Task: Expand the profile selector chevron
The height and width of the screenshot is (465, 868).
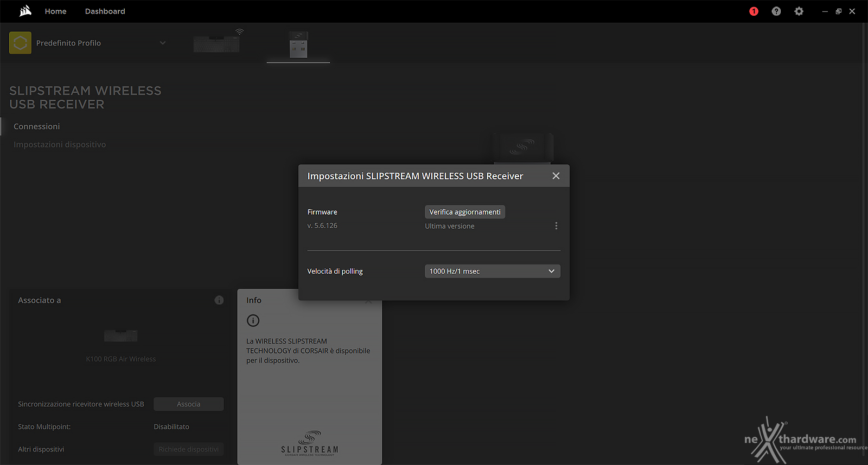Action: [163, 43]
